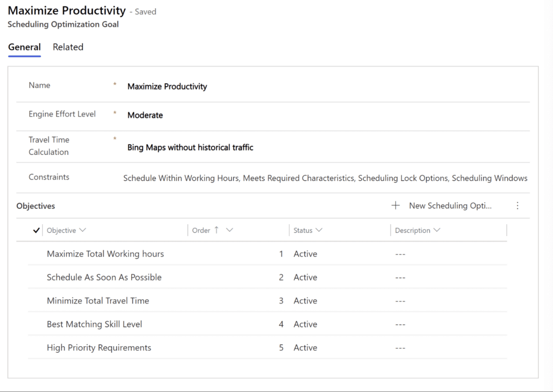This screenshot has height=392, width=553.
Task: Click the New Scheduling Optimization button
Action: [450, 206]
